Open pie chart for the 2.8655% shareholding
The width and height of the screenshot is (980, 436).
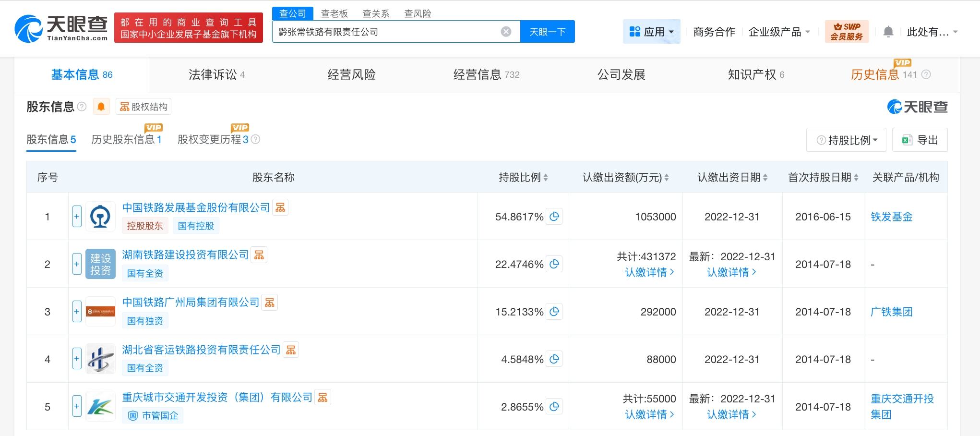554,407
